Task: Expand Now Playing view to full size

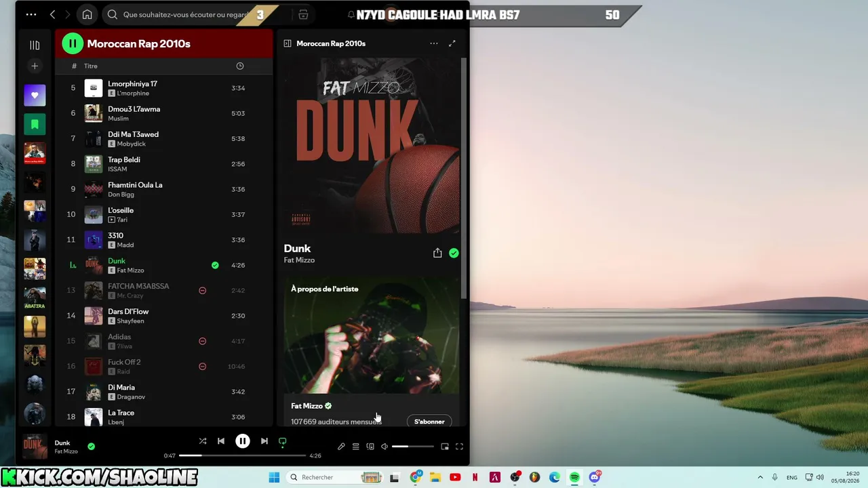Action: click(x=452, y=43)
